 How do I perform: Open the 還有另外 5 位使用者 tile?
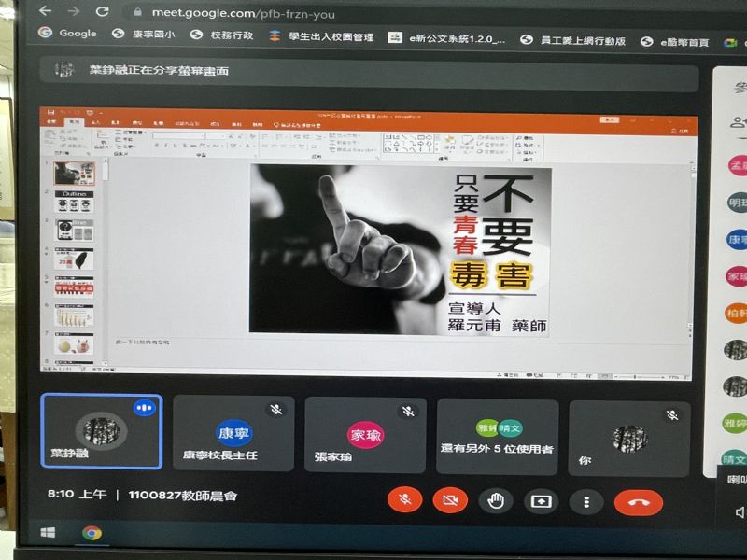[x=497, y=437]
